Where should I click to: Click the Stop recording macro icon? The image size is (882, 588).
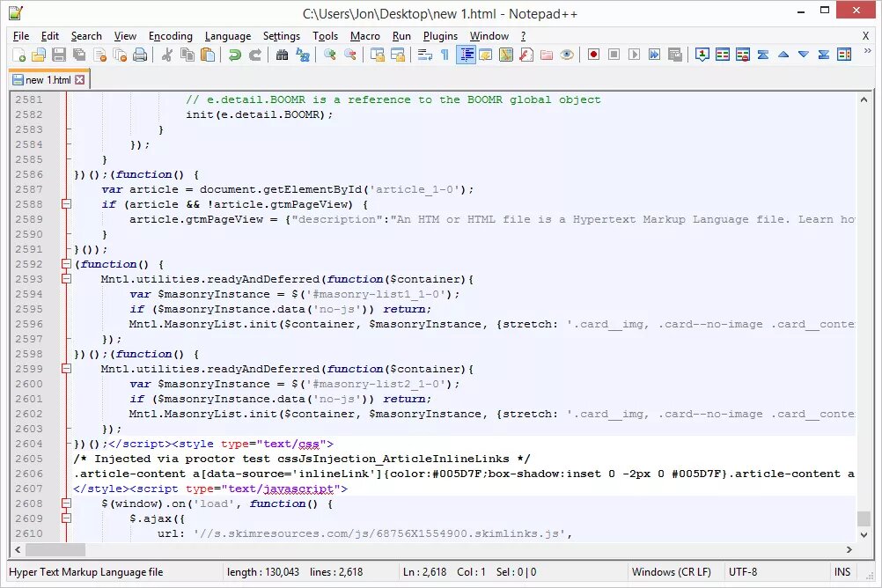(x=614, y=55)
